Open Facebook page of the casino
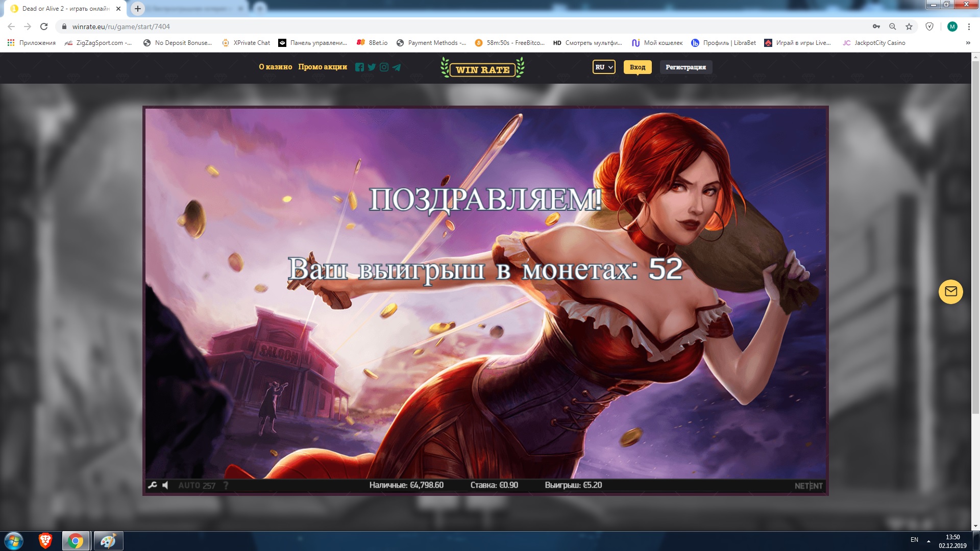Image resolution: width=980 pixels, height=551 pixels. click(x=359, y=67)
